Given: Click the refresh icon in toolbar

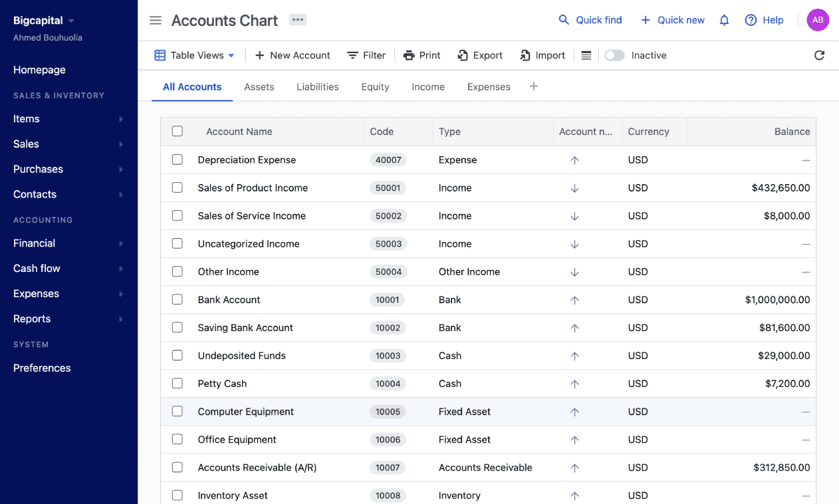Looking at the screenshot, I should (819, 55).
